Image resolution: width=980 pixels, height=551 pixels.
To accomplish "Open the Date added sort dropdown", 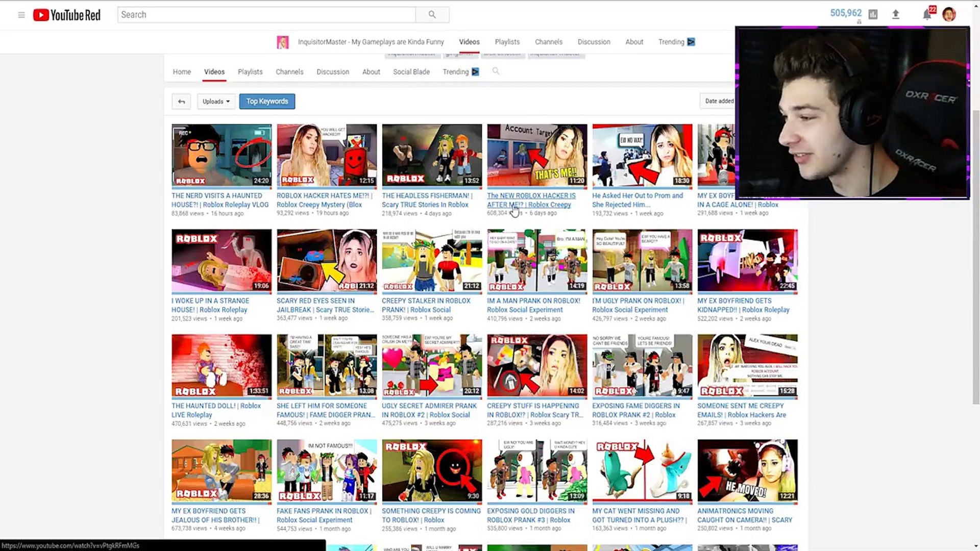I will point(718,101).
